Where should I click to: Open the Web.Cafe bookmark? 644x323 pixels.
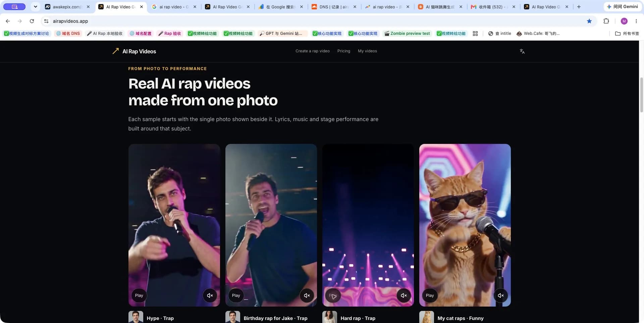click(538, 34)
